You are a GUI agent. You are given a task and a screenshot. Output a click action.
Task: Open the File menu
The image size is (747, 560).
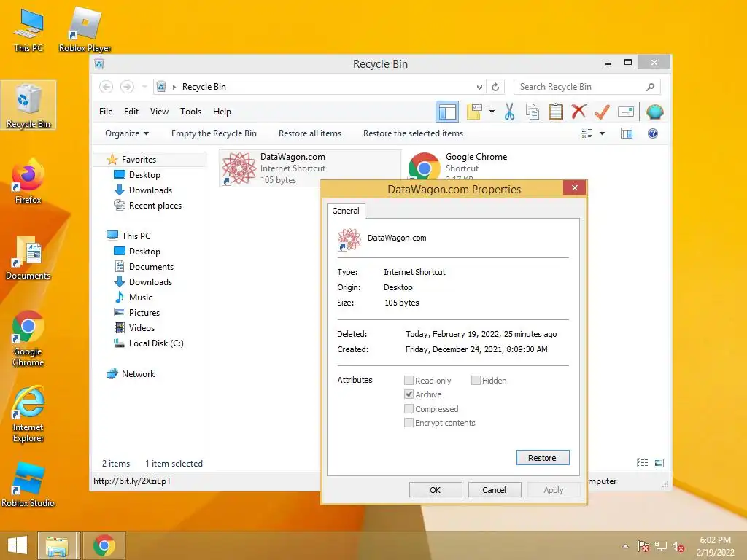pos(106,112)
